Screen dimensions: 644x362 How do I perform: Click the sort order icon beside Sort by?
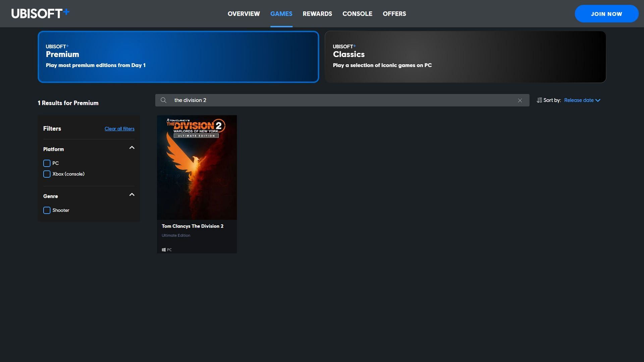[539, 100]
